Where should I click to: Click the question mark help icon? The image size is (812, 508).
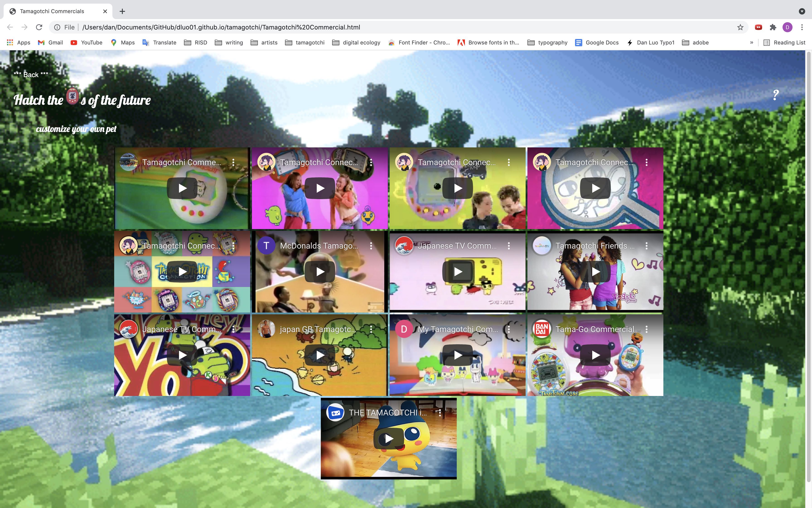point(776,95)
